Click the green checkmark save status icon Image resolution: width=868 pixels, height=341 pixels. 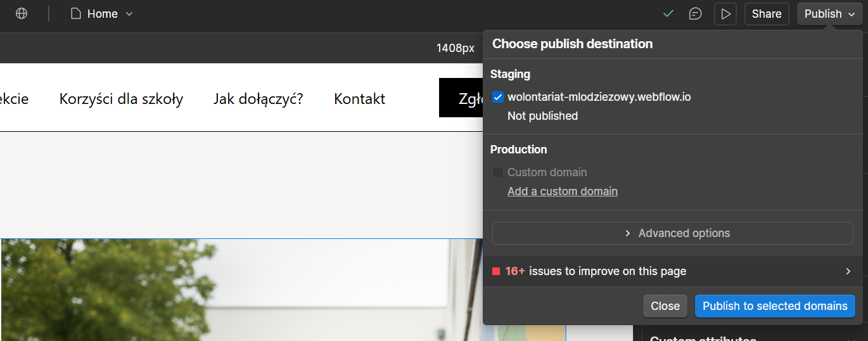tap(668, 13)
